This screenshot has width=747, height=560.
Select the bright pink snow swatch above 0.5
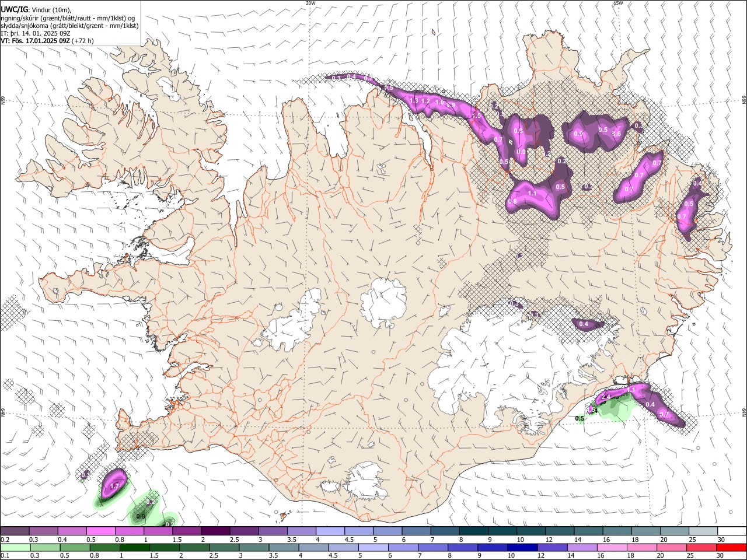(100, 531)
